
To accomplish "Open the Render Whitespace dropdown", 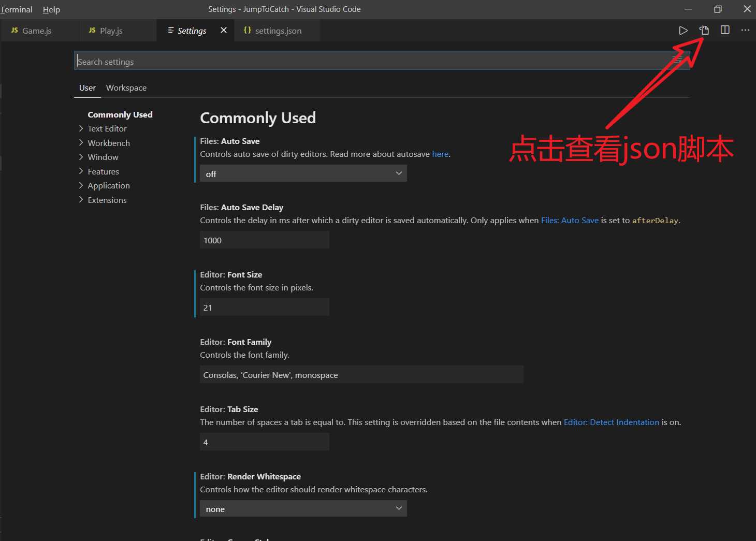I will [x=303, y=509].
